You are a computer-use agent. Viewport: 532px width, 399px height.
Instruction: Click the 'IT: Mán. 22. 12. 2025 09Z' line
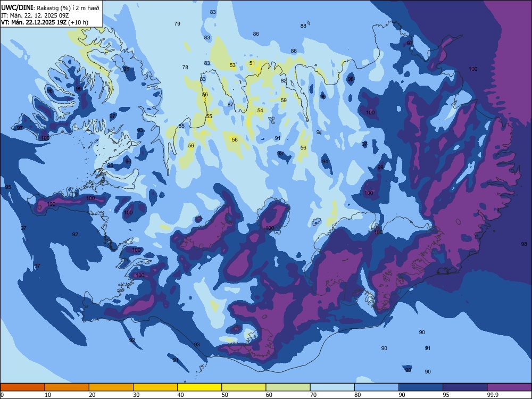point(35,15)
